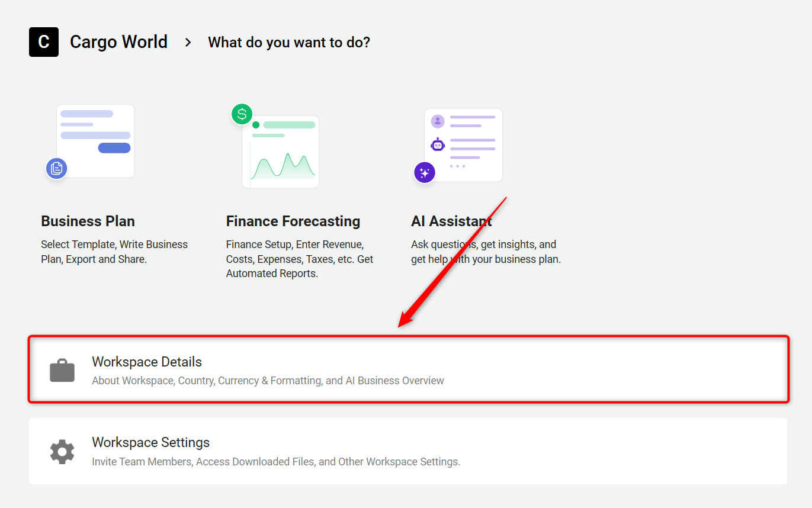Click the green dollar sign icon
This screenshot has width=812, height=508.
[242, 114]
